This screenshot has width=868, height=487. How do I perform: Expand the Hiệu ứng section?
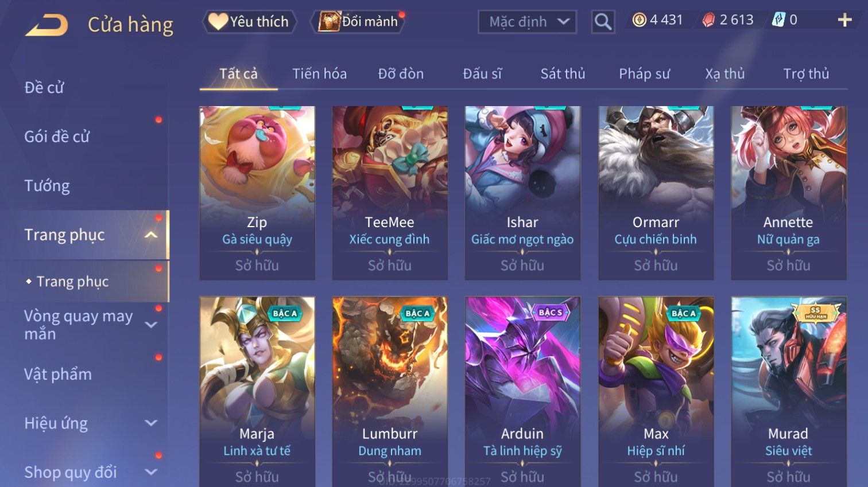click(x=151, y=423)
